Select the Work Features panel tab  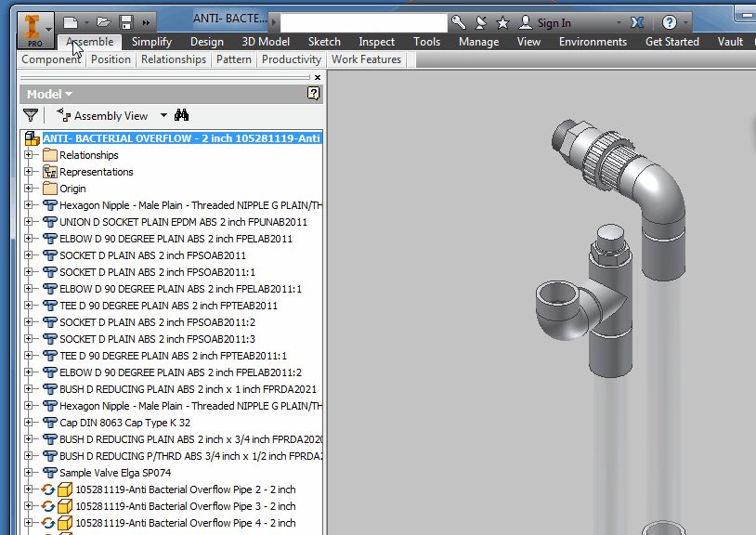point(366,59)
